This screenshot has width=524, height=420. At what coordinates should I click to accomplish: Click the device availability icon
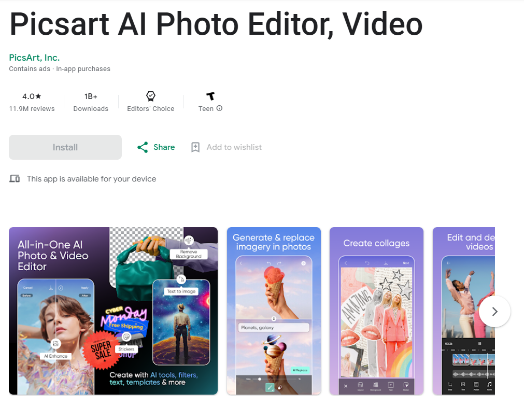[x=15, y=178]
